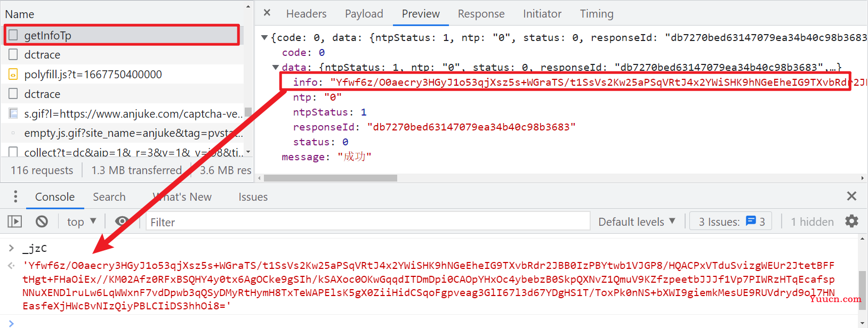Click the message property line
The width and height of the screenshot is (868, 328).
pos(326,157)
